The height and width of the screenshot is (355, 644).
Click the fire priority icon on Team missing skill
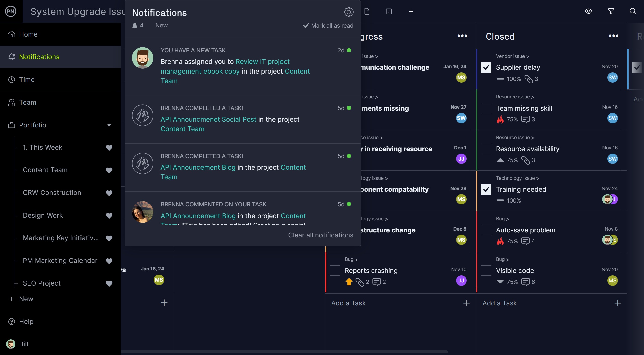500,119
